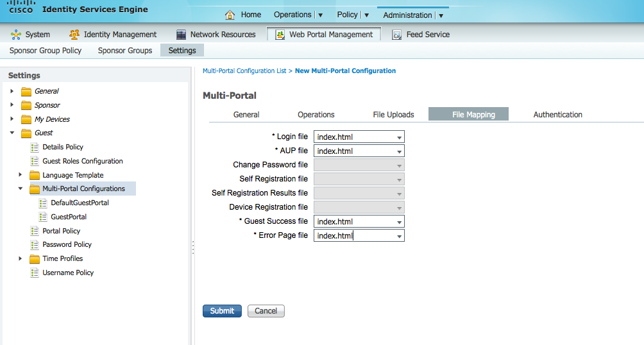Screen dimensions: 644x345
Task: Click the GuestPortal list icon
Action: tap(43, 217)
